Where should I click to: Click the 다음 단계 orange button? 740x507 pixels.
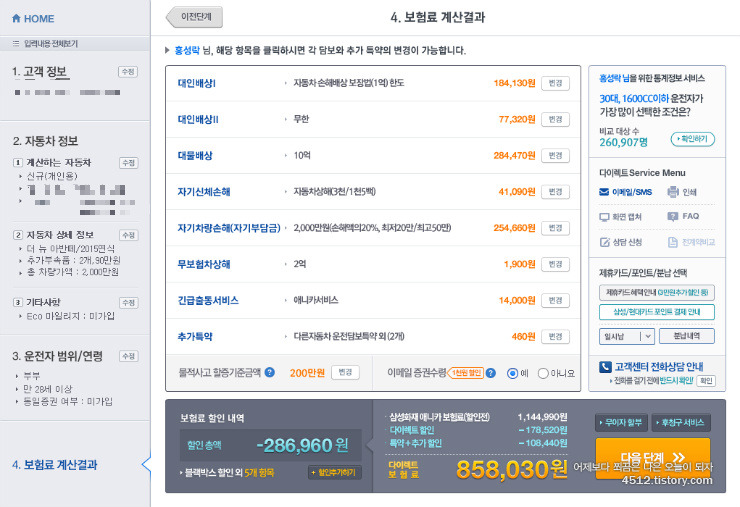[653, 458]
